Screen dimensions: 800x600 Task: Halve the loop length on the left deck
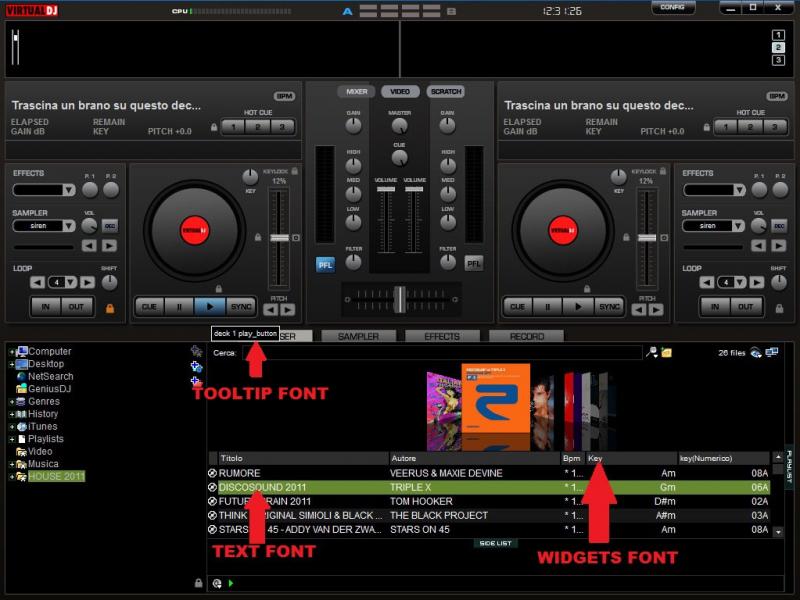tap(37, 282)
